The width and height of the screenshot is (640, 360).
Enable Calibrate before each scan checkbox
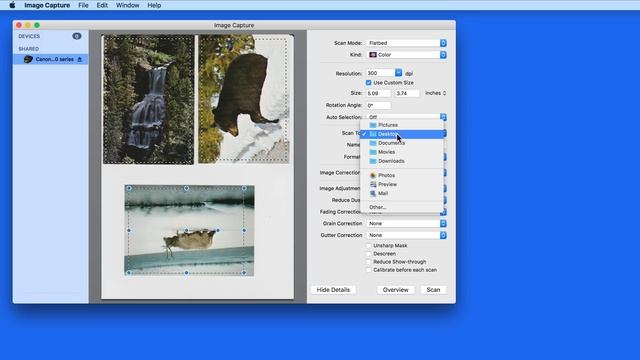point(369,270)
